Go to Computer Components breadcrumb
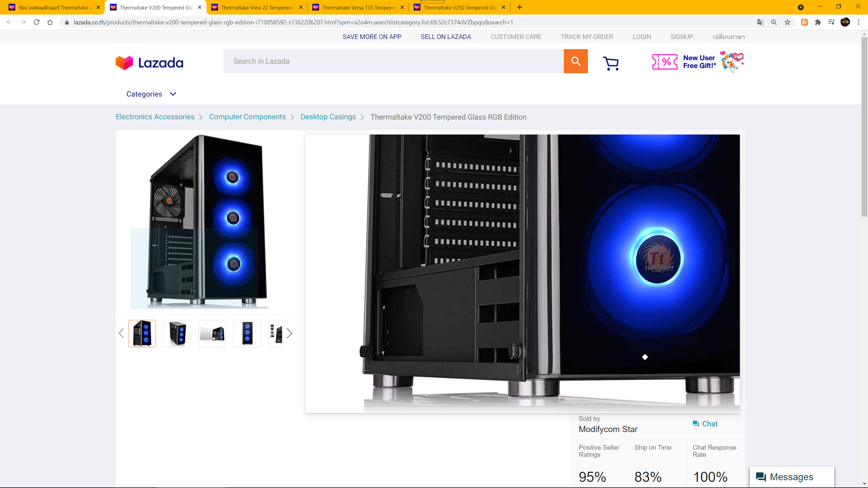Viewport: 868px width, 488px height. click(248, 117)
